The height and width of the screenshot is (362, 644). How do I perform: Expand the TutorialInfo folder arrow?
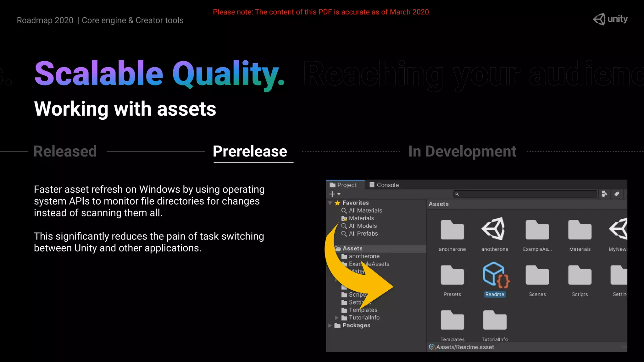click(x=337, y=318)
